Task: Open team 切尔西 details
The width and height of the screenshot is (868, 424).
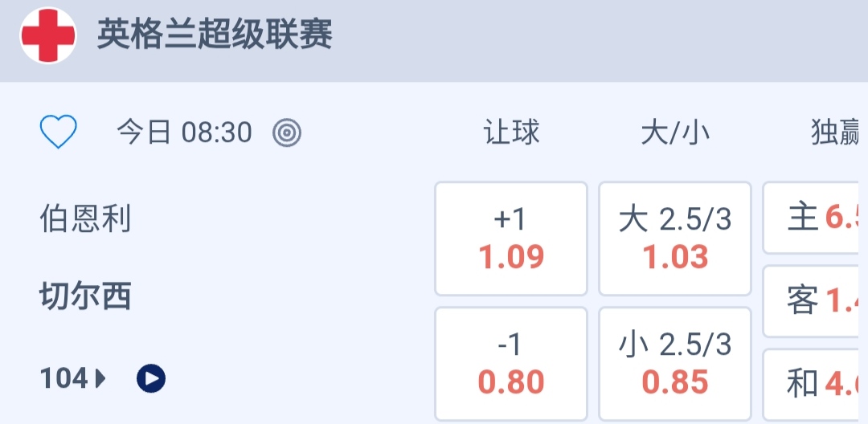Action: tap(85, 297)
